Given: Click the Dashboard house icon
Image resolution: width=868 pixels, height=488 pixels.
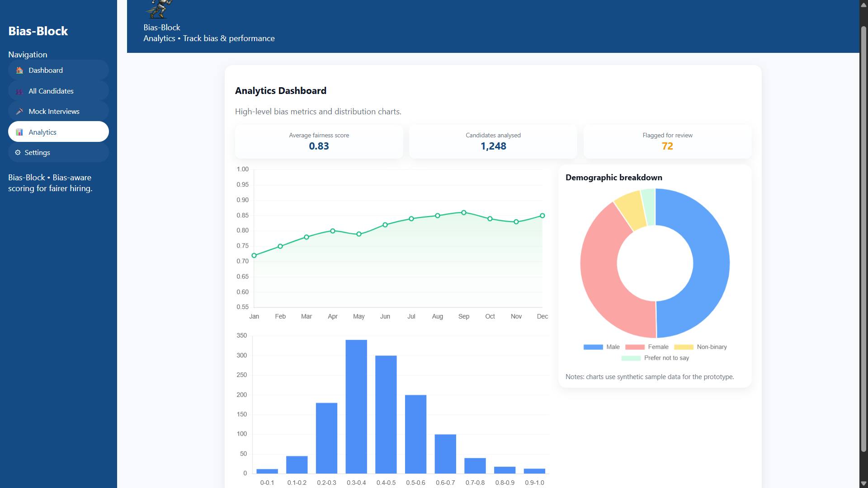Looking at the screenshot, I should (19, 70).
